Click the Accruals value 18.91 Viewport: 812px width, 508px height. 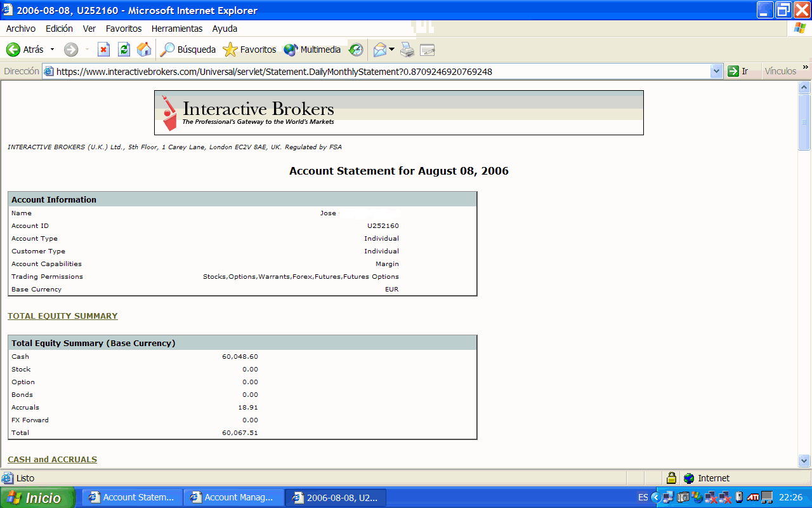tap(249, 408)
